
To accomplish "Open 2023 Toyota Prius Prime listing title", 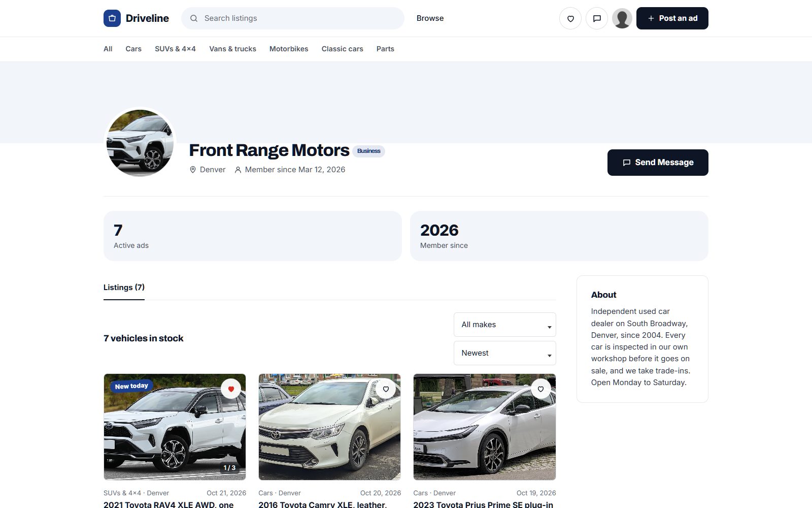I will (x=483, y=504).
